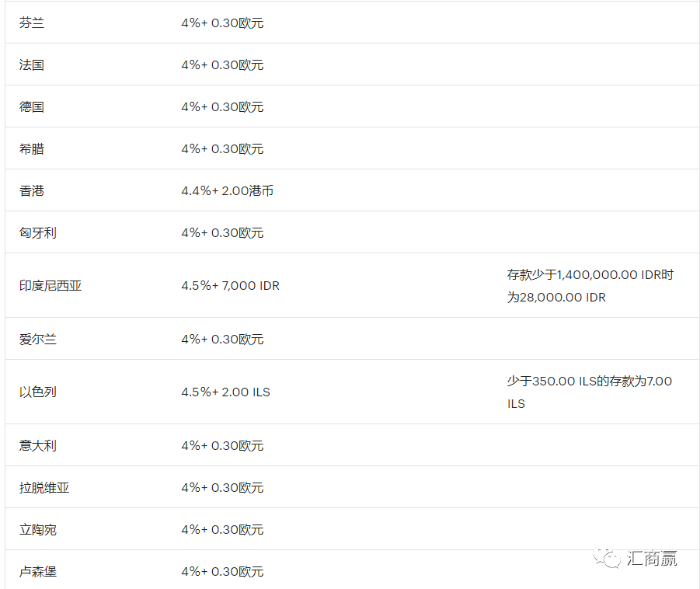The image size is (700, 589).
Task: Click the 4.5%+ 2.00 ILS fee value
Action: pyautogui.click(x=226, y=392)
